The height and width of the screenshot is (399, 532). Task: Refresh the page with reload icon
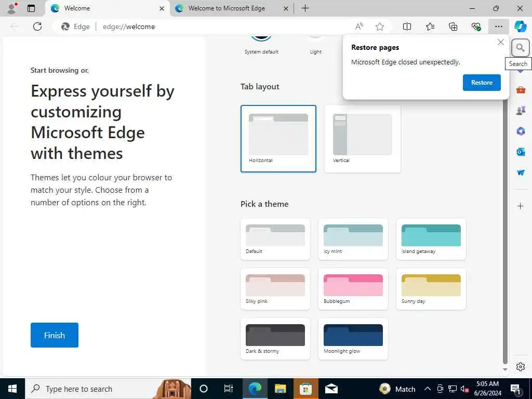tap(37, 26)
